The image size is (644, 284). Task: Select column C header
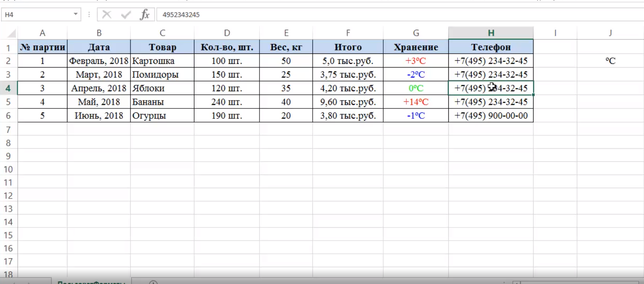(162, 33)
